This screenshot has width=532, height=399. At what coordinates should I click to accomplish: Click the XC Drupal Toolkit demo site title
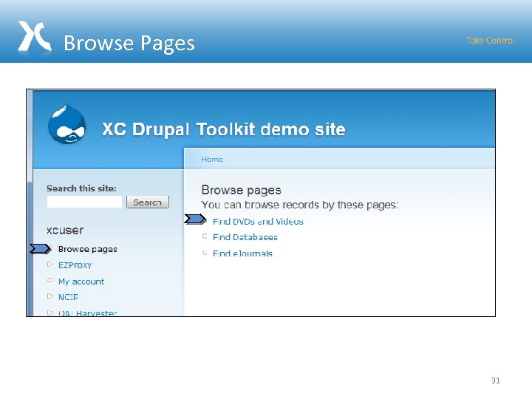(224, 129)
